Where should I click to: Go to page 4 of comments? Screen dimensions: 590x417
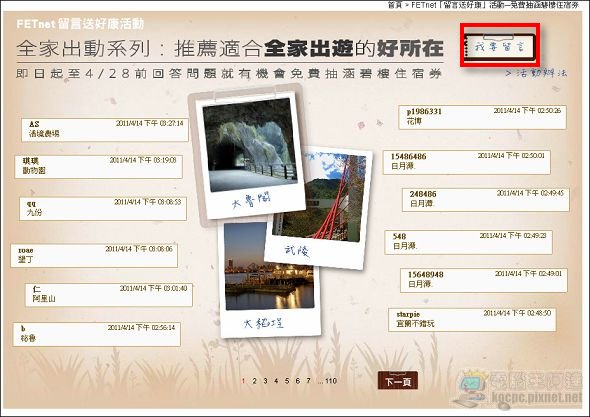(276, 381)
